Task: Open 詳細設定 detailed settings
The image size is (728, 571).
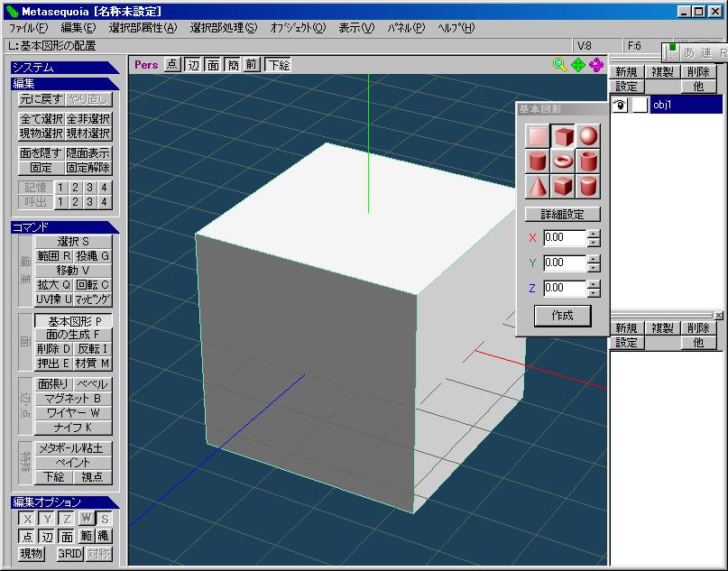Action: pyautogui.click(x=563, y=214)
